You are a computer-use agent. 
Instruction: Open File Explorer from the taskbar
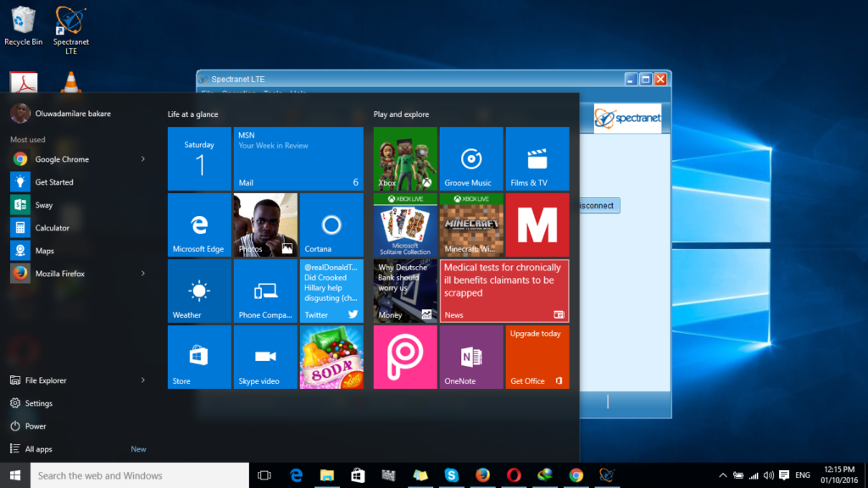coord(327,475)
